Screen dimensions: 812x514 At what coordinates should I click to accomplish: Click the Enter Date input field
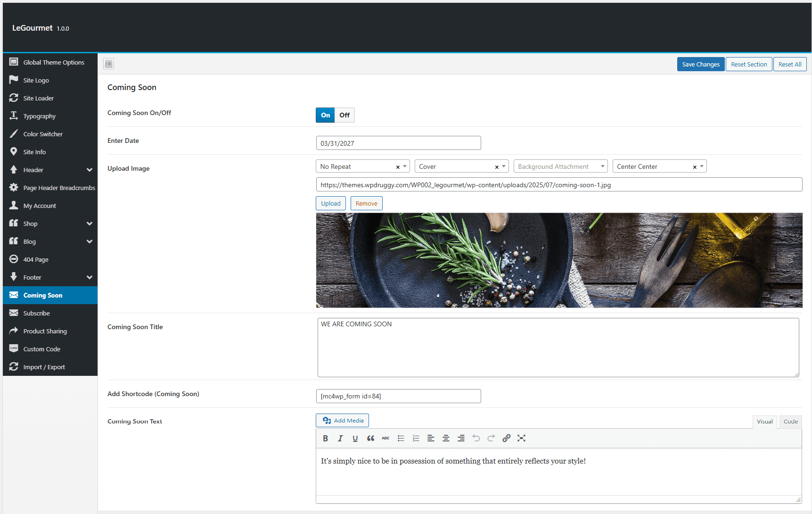398,143
